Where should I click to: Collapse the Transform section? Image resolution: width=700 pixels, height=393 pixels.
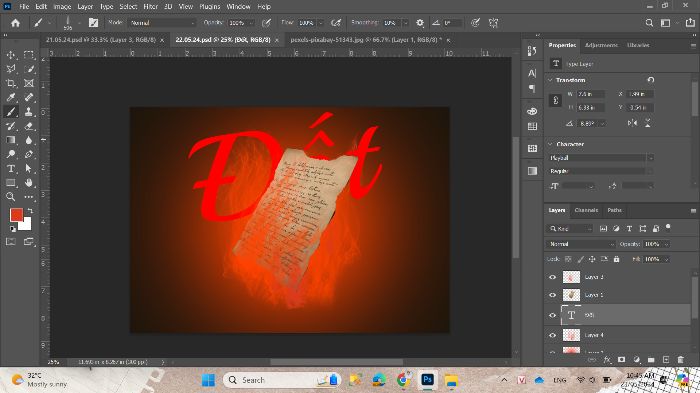coord(550,80)
